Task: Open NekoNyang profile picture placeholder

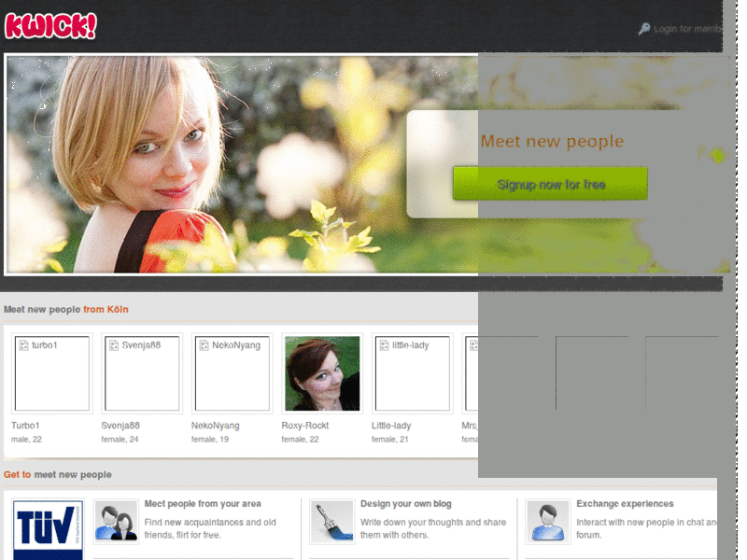Action: [x=232, y=373]
